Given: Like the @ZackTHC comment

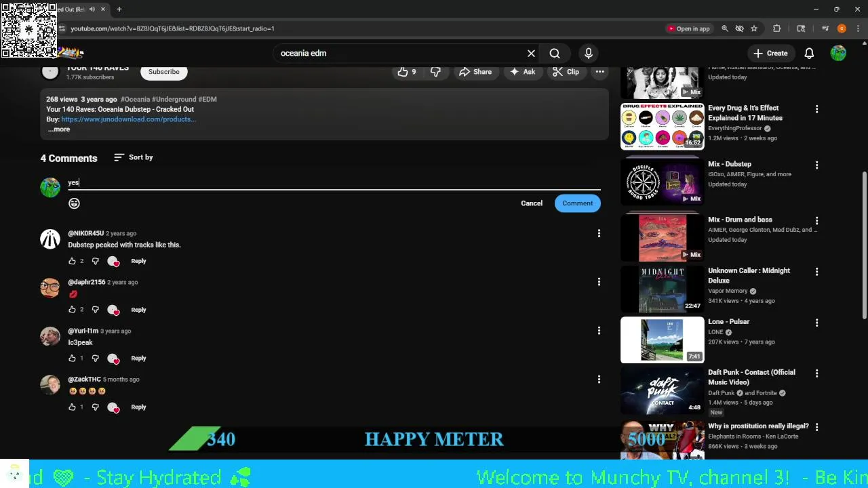Looking at the screenshot, I should (x=72, y=407).
